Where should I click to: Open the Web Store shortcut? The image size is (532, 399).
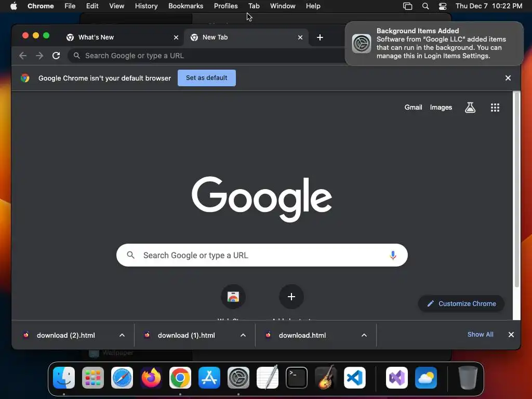[233, 297]
